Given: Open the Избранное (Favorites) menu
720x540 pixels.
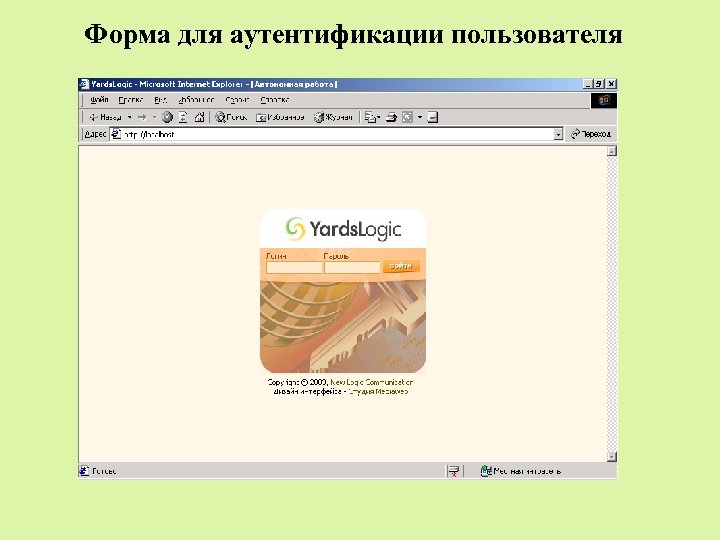Looking at the screenshot, I should [x=197, y=100].
